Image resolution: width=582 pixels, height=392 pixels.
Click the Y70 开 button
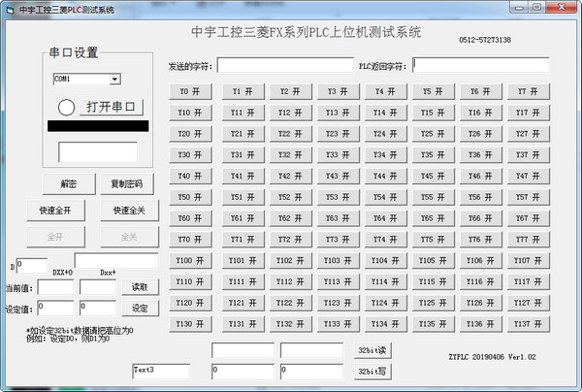coord(190,240)
